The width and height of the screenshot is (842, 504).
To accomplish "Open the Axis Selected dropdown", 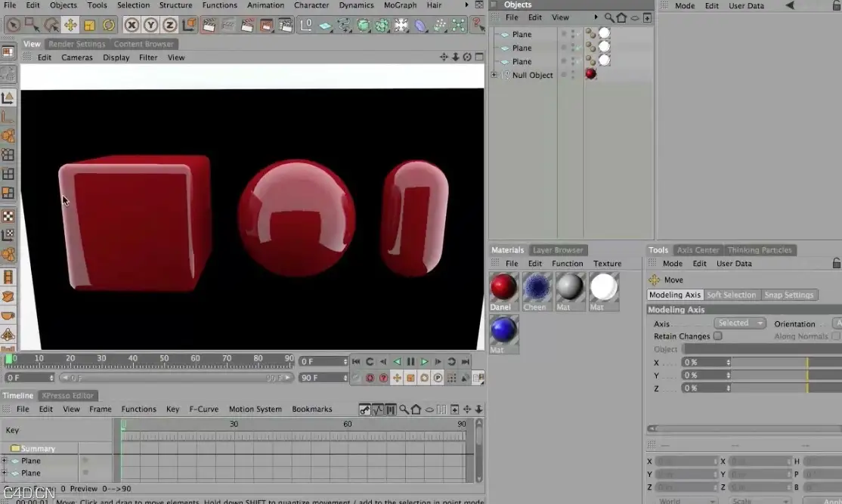I will tap(739, 323).
